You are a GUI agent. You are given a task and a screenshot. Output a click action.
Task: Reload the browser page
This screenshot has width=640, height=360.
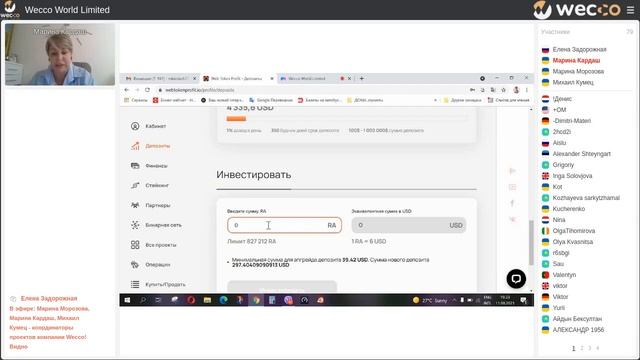tap(147, 90)
